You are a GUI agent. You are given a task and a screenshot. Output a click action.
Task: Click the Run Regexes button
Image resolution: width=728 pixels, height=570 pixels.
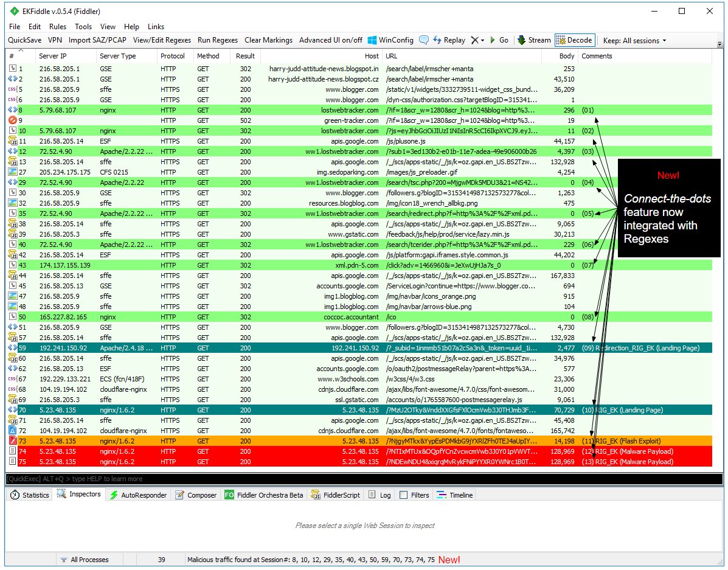217,40
